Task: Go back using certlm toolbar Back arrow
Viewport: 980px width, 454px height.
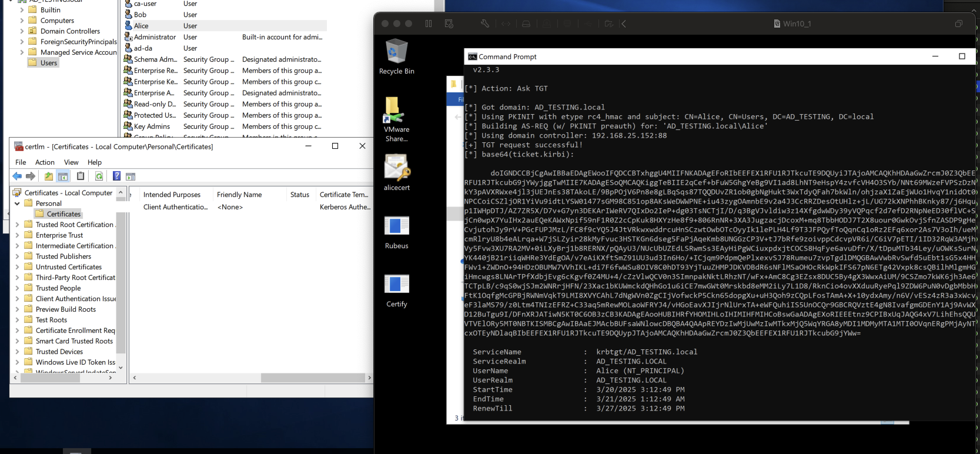Action: point(17,176)
